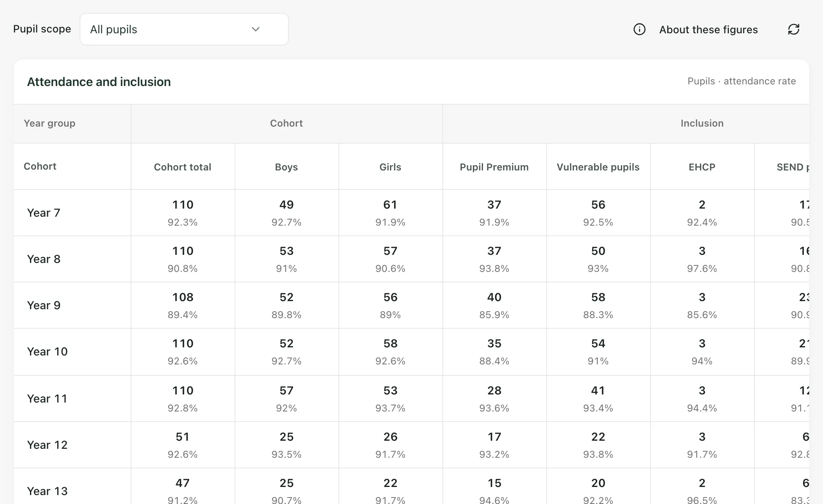Select the Year 7 row label

(43, 213)
